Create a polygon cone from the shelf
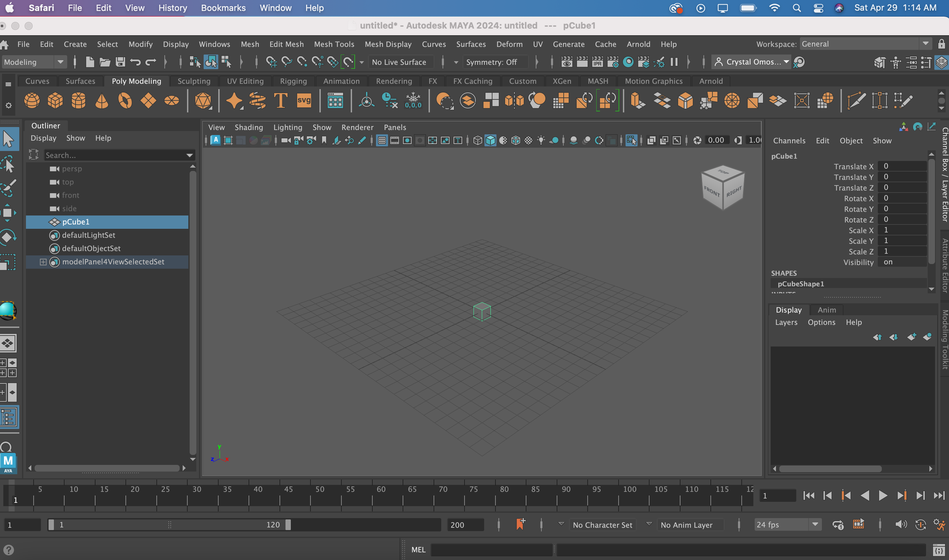This screenshot has width=949, height=560. [102, 101]
